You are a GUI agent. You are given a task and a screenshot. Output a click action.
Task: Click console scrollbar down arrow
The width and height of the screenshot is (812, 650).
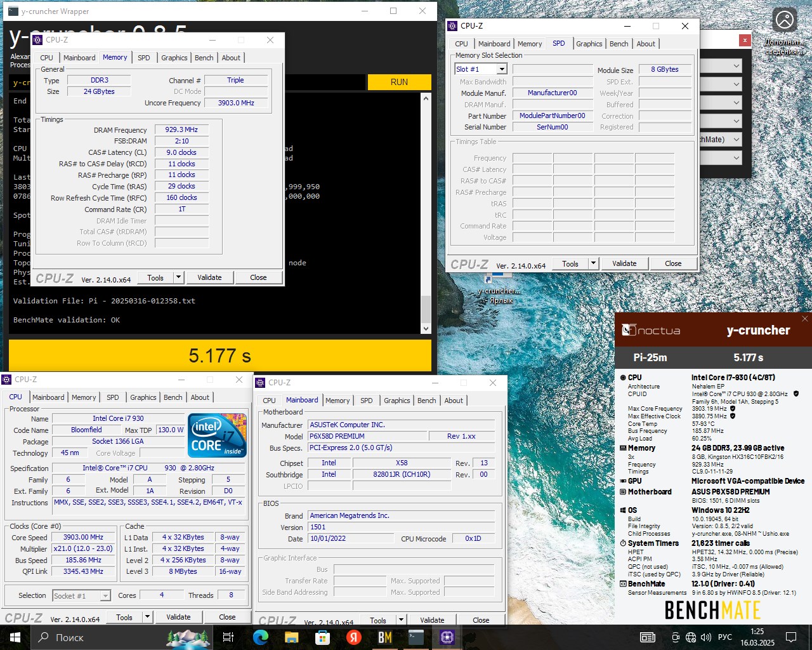(426, 329)
